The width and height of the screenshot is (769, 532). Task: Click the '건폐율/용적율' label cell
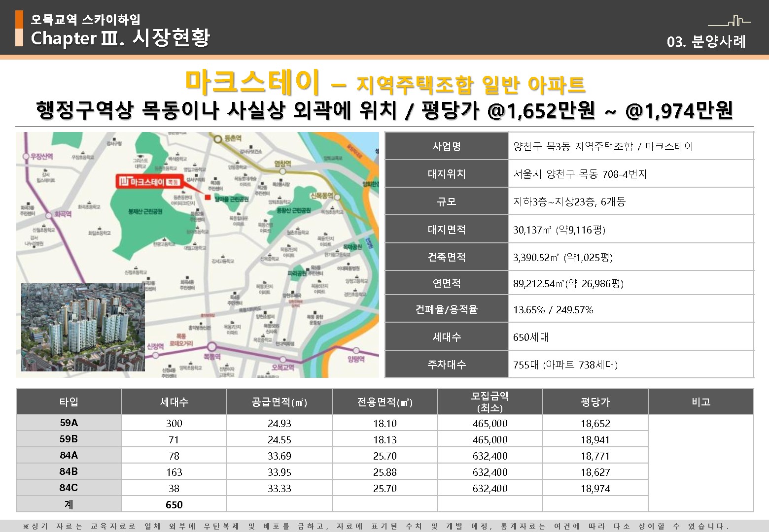coord(447,309)
